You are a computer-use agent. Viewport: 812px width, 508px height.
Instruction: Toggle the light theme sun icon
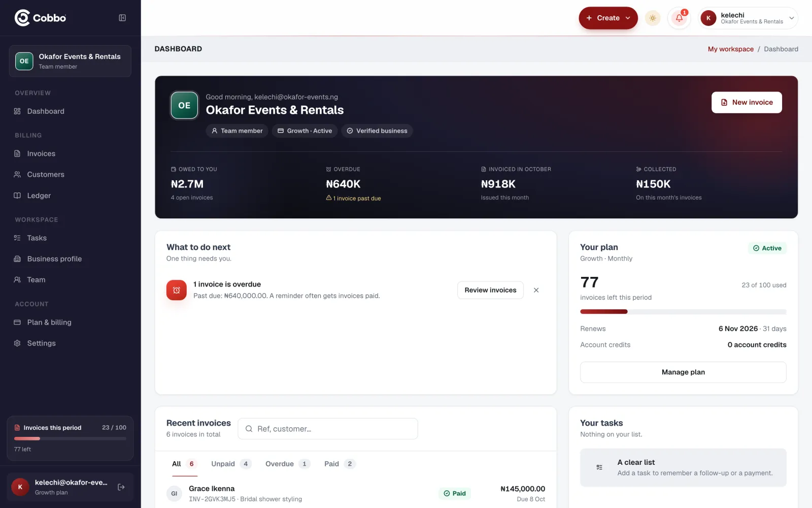click(653, 18)
